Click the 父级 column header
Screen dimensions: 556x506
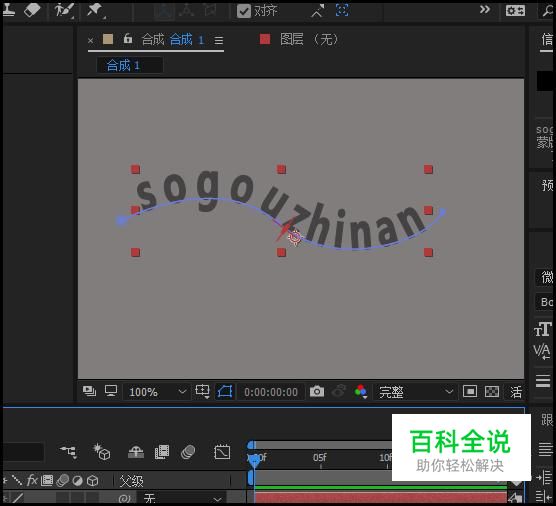[x=132, y=481]
